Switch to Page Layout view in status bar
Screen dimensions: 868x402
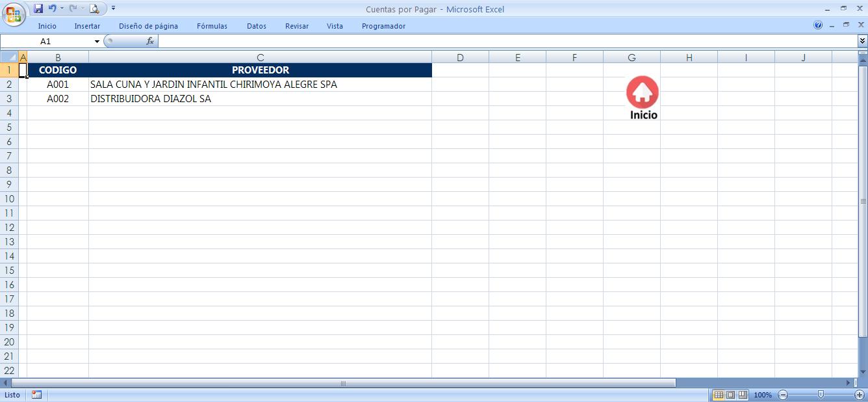tap(730, 395)
